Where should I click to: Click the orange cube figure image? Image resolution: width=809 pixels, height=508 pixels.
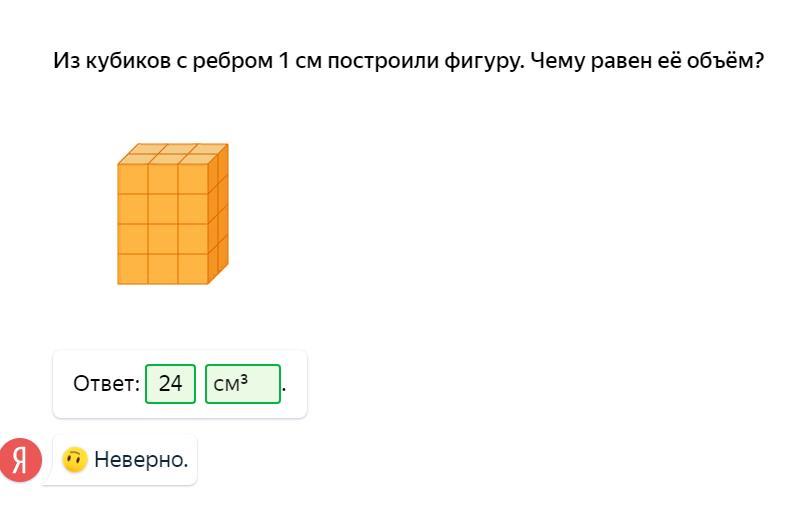pos(172,215)
